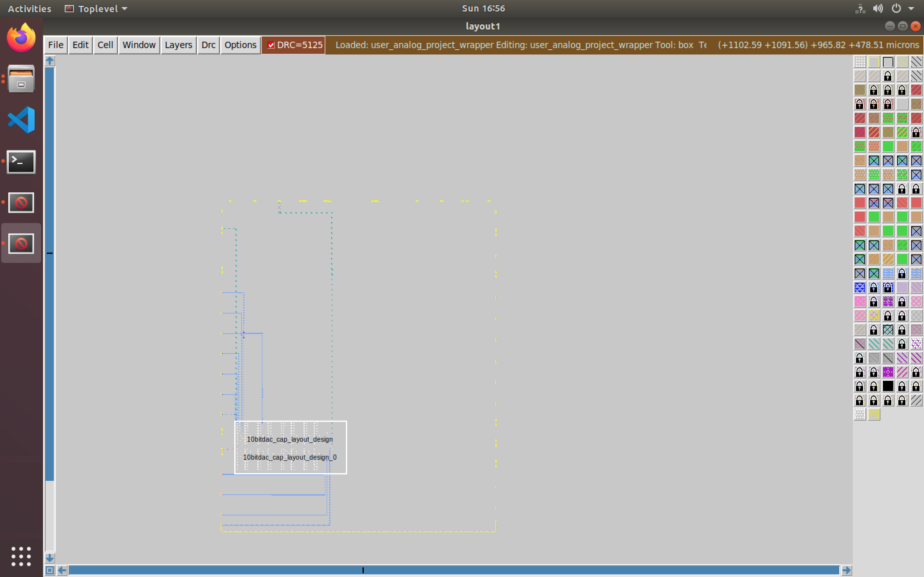The width and height of the screenshot is (924, 577).
Task: Expand the Options dropdown menu
Action: pos(239,45)
